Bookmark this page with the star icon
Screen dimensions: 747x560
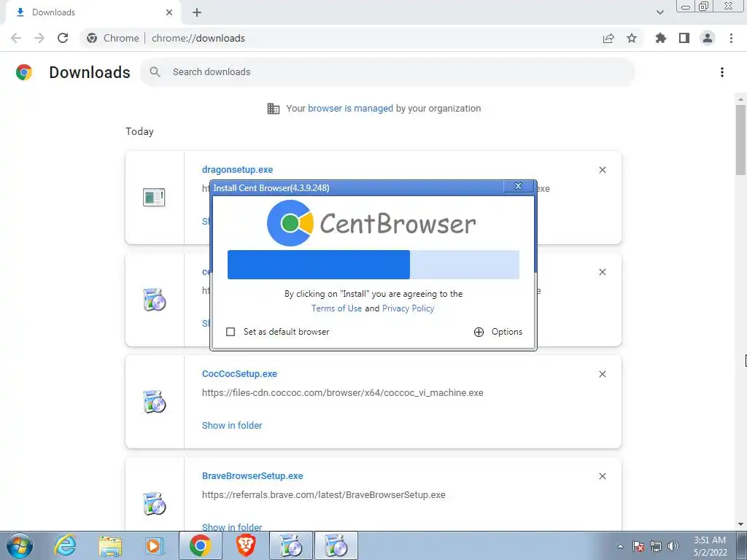coord(632,38)
